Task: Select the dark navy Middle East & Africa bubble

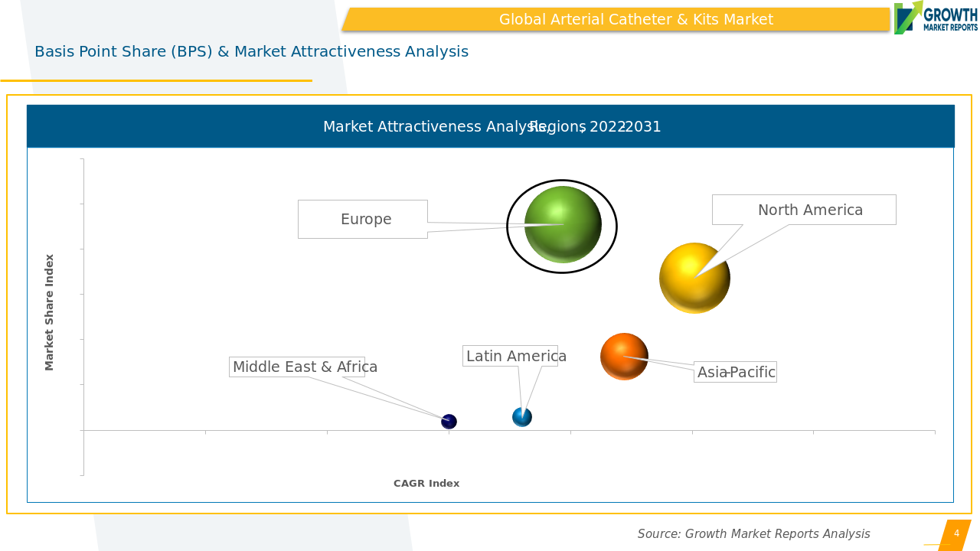Action: 449,422
